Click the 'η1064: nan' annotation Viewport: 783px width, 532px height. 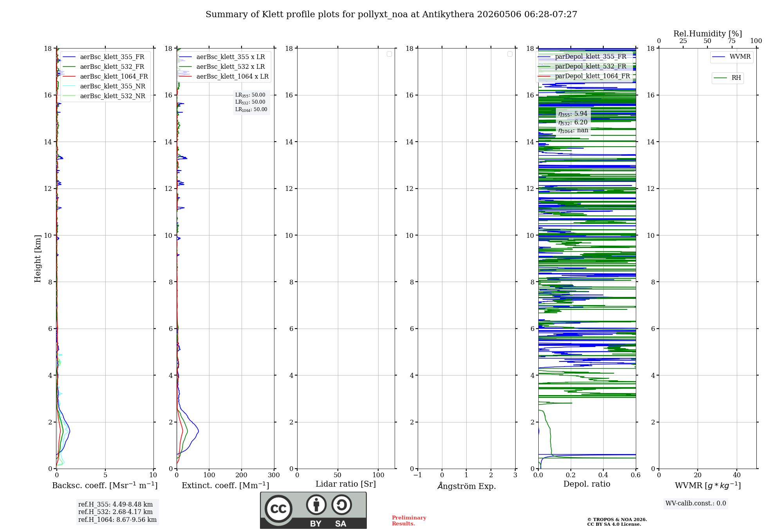pos(573,131)
